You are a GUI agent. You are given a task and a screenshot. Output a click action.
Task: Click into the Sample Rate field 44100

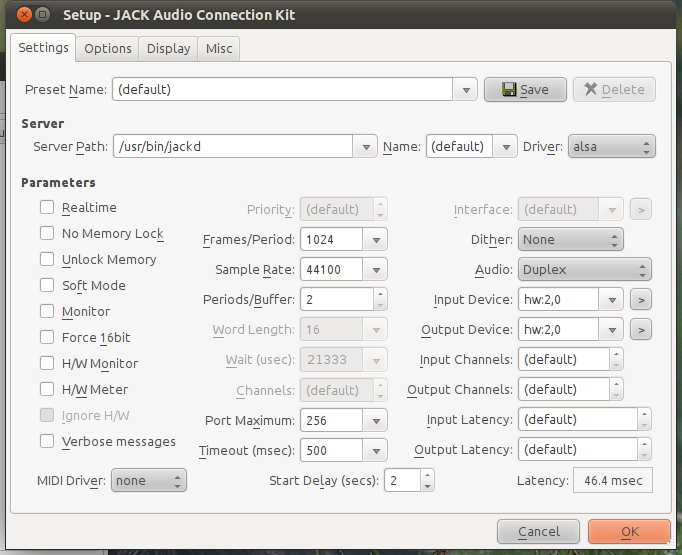tap(331, 270)
